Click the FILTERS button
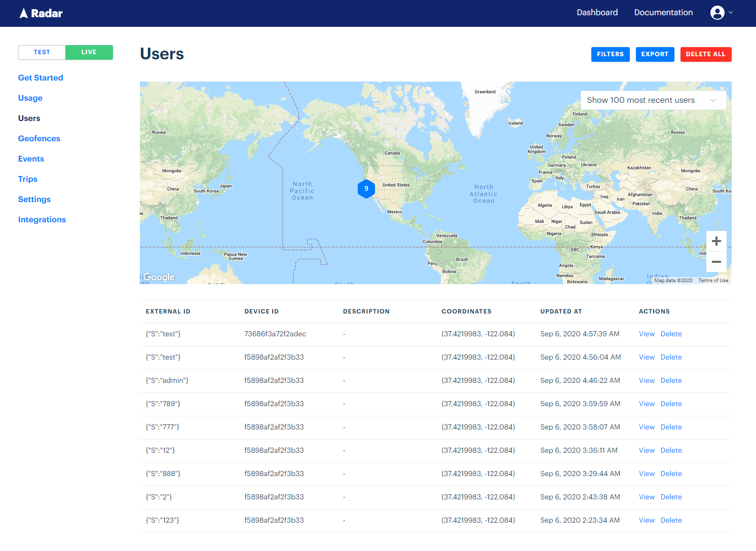This screenshot has height=551, width=756. (610, 54)
